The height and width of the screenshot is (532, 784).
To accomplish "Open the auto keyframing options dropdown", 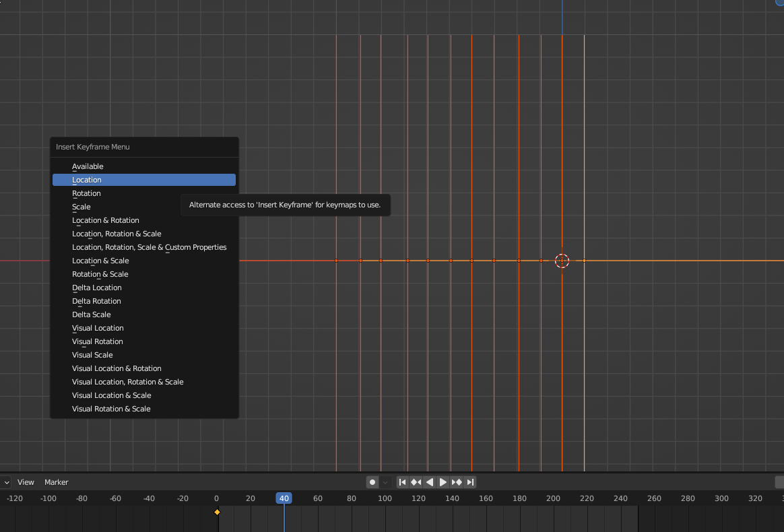I will [x=385, y=482].
